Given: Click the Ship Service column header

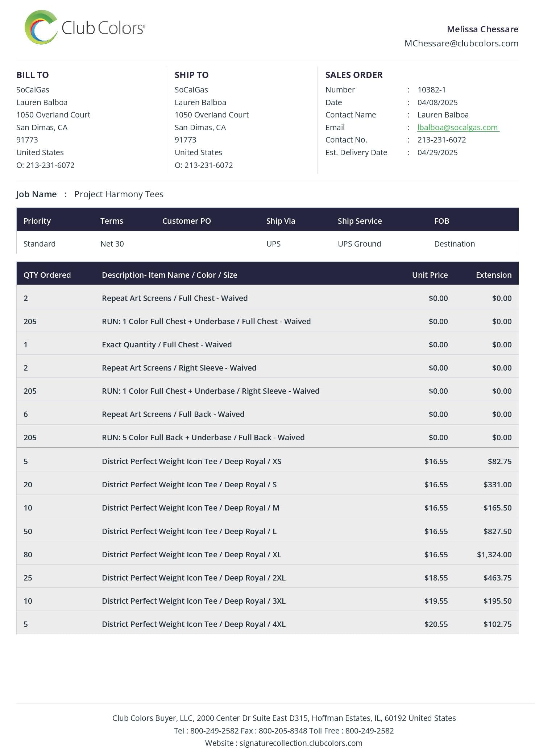Looking at the screenshot, I should pyautogui.click(x=360, y=221).
